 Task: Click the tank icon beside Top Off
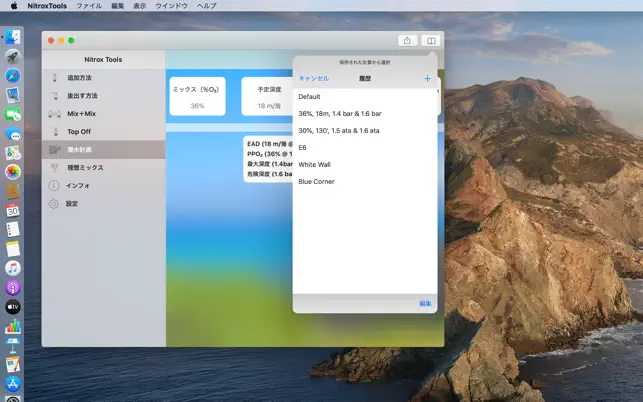pyautogui.click(x=55, y=132)
